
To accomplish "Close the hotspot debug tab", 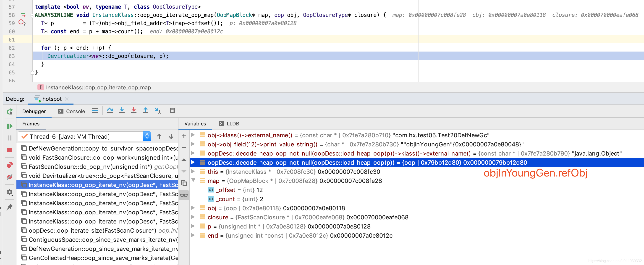I will (x=67, y=99).
